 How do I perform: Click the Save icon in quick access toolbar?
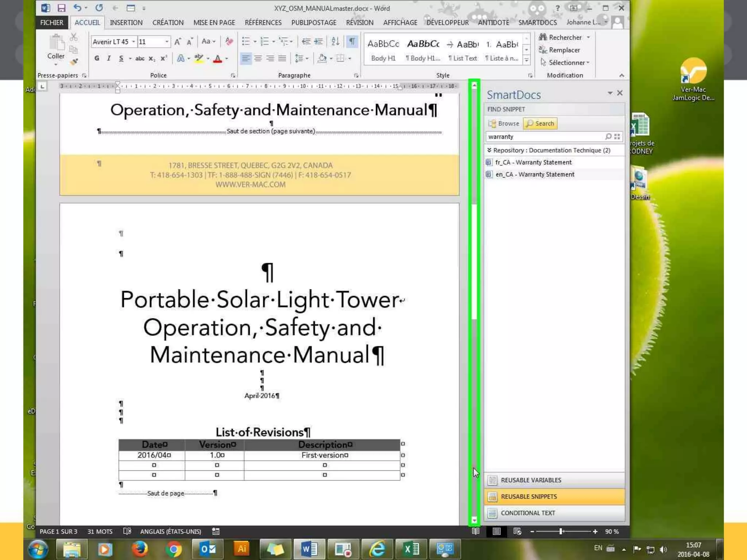tap(61, 8)
